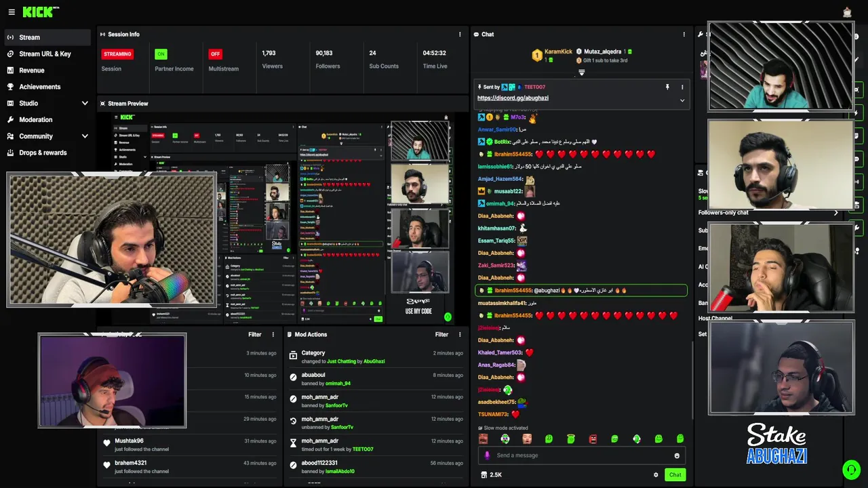This screenshot has width=868, height=488.
Task: Open Filter in the activity feed panel
Action: (254, 334)
